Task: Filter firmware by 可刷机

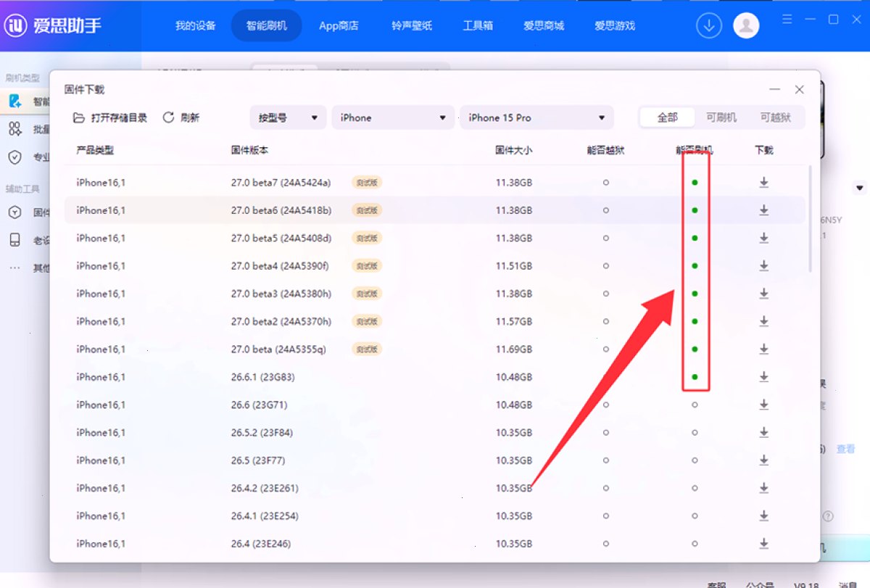Action: click(722, 117)
